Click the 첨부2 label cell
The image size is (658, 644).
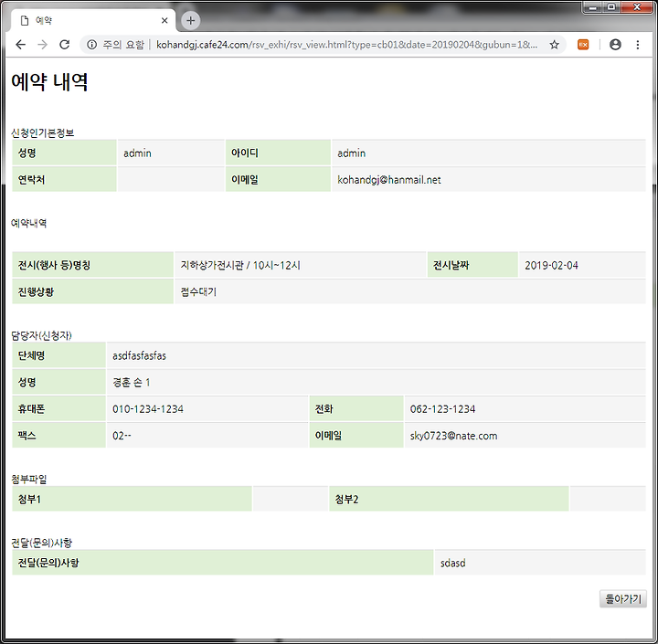(449, 500)
